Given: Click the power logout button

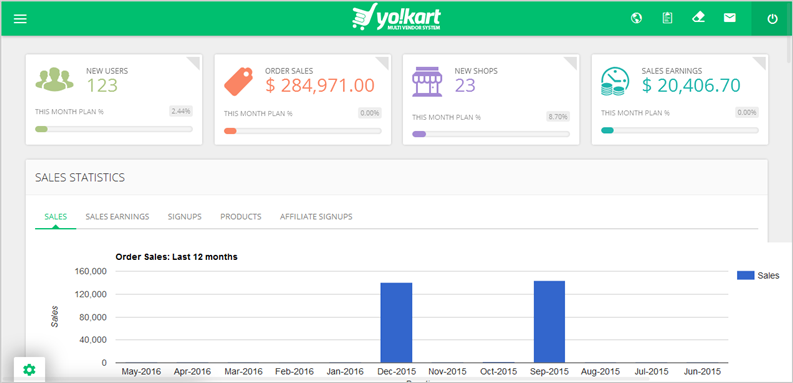Looking at the screenshot, I should pyautogui.click(x=772, y=19).
